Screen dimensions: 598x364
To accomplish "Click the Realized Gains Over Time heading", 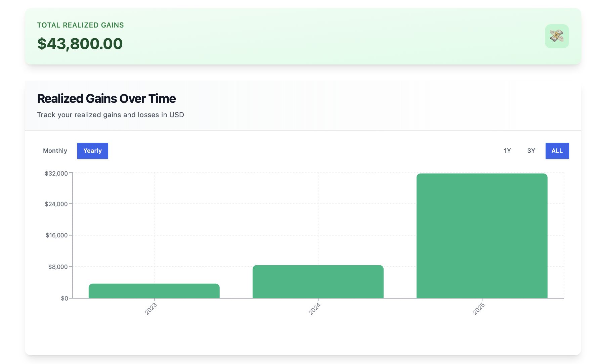I will tap(106, 98).
